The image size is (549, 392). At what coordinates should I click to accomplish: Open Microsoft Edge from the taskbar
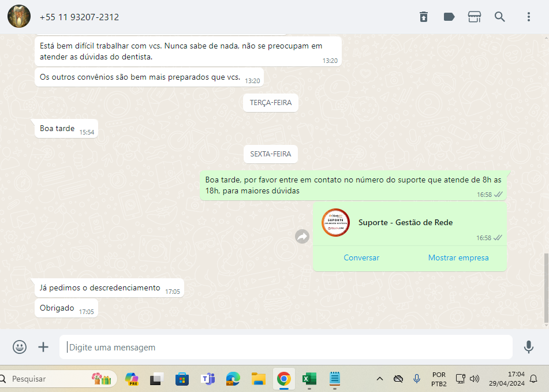pos(233,379)
